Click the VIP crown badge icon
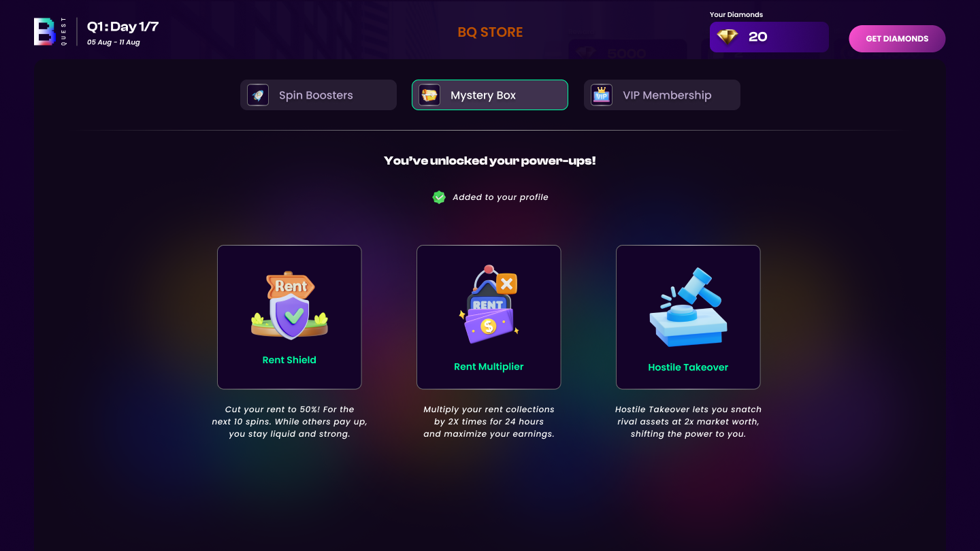The image size is (980, 551). pos(602,95)
